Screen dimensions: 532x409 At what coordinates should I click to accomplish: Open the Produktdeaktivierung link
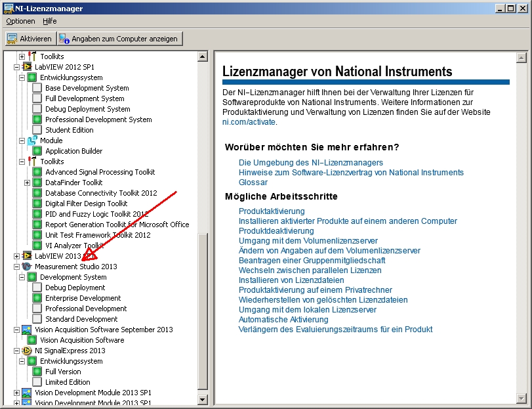click(276, 231)
